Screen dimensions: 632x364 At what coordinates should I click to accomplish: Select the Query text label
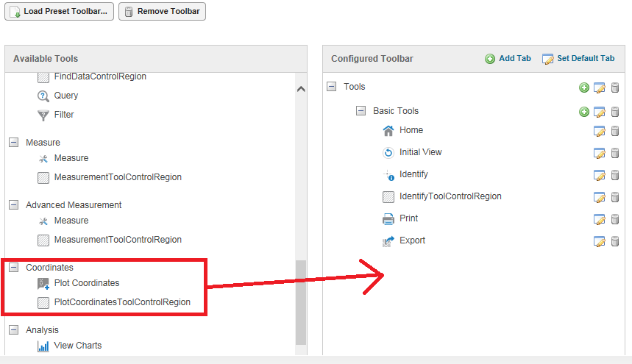pos(66,96)
